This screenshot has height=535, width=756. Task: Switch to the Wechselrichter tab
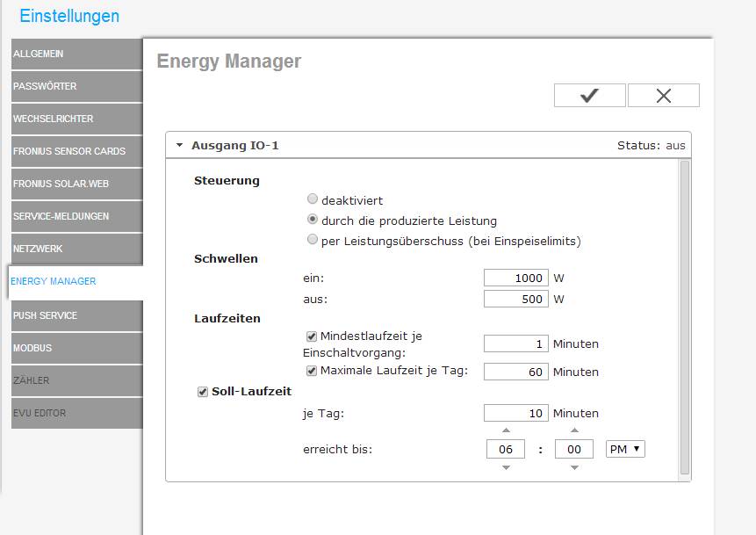pyautogui.click(x=77, y=119)
